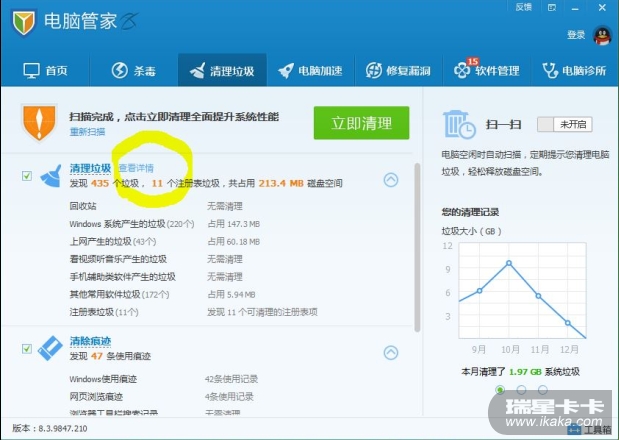Click the green 立即清理 button

tap(361, 123)
